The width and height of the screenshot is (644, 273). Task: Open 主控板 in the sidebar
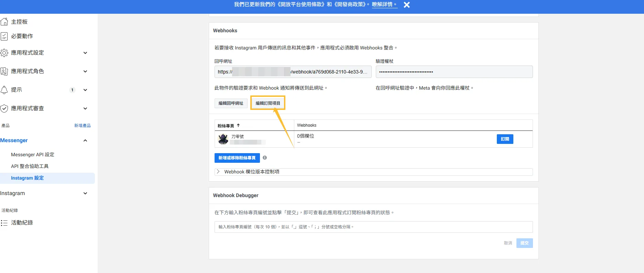pos(19,22)
